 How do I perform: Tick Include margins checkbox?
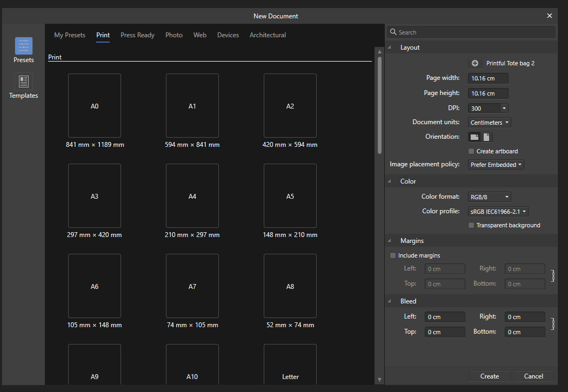click(393, 255)
